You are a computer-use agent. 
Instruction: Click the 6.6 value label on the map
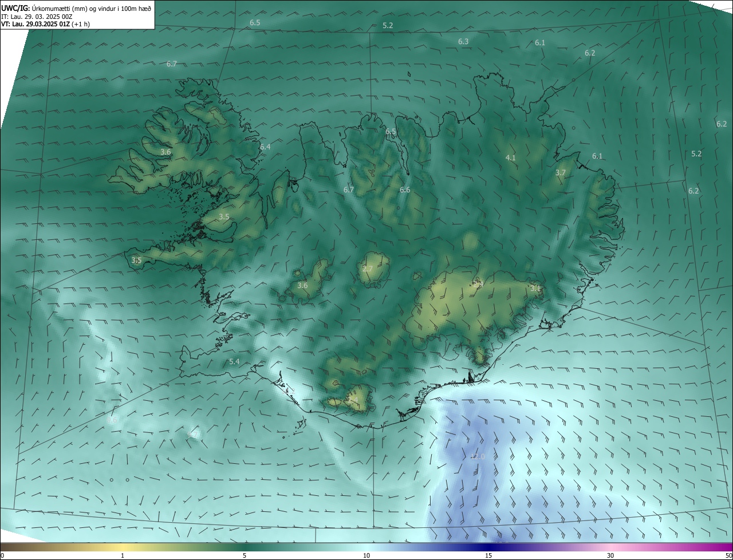pos(405,190)
